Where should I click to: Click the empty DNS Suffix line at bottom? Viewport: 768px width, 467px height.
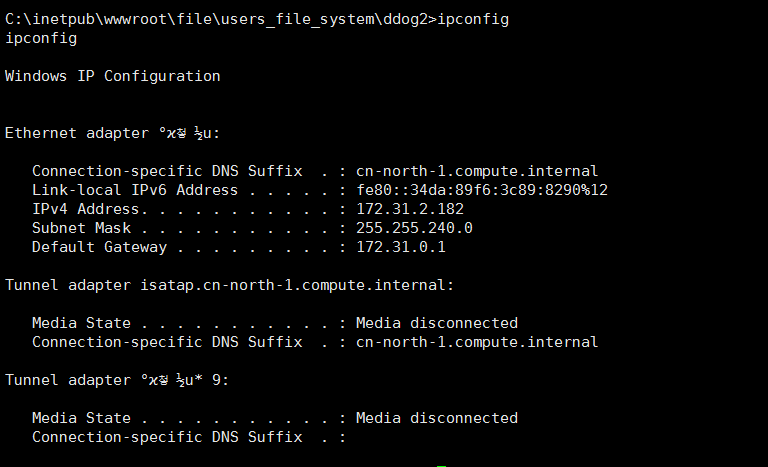[189, 437]
